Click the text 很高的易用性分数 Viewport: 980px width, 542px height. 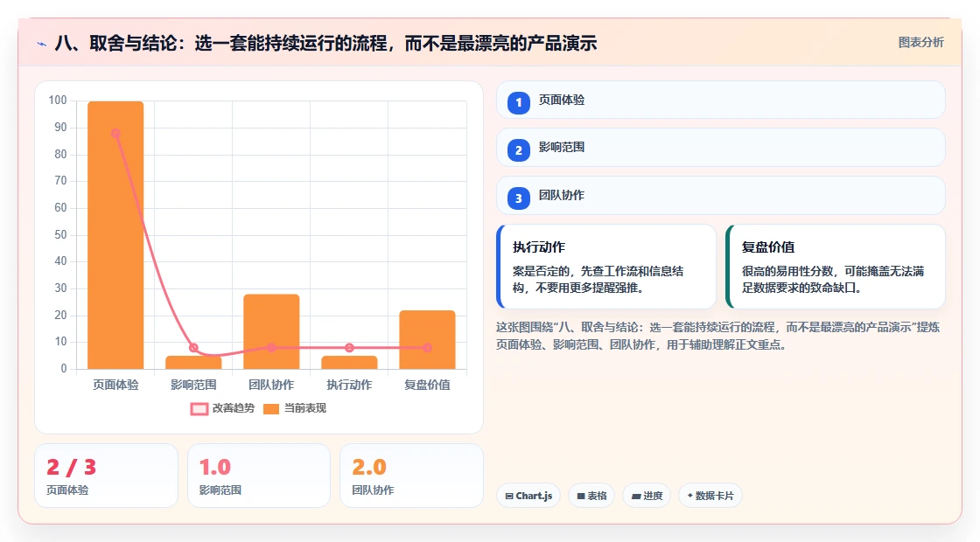pyautogui.click(x=787, y=271)
